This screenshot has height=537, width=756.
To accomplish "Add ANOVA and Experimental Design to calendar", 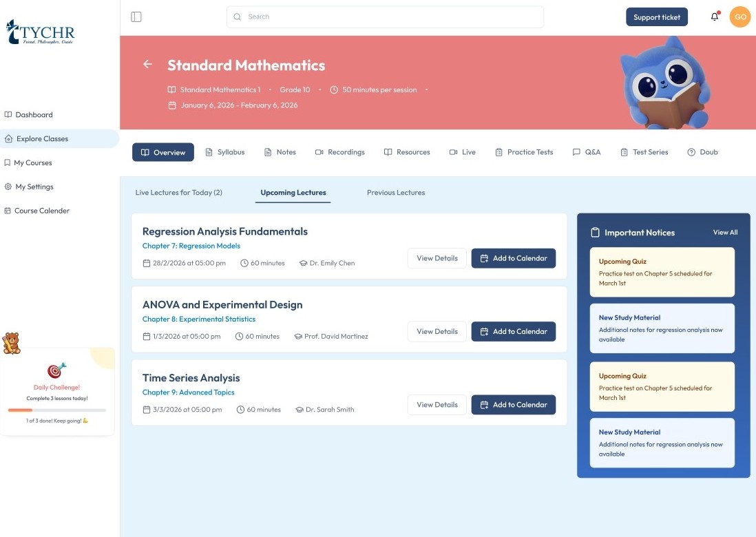I will [513, 332].
